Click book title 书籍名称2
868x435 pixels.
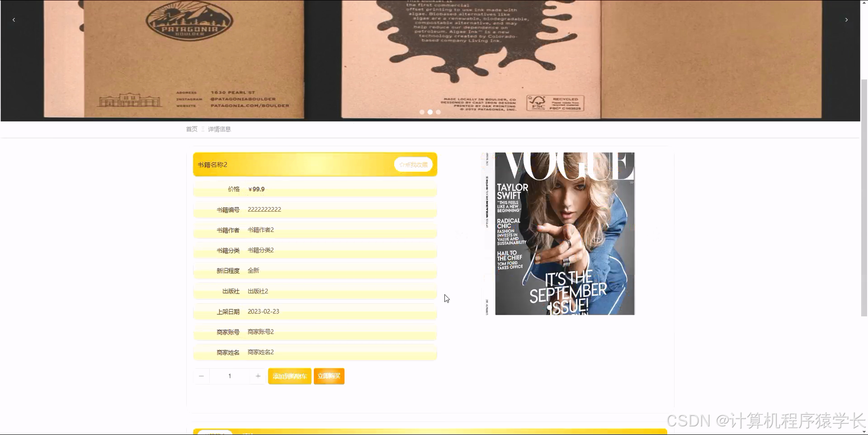(x=212, y=165)
